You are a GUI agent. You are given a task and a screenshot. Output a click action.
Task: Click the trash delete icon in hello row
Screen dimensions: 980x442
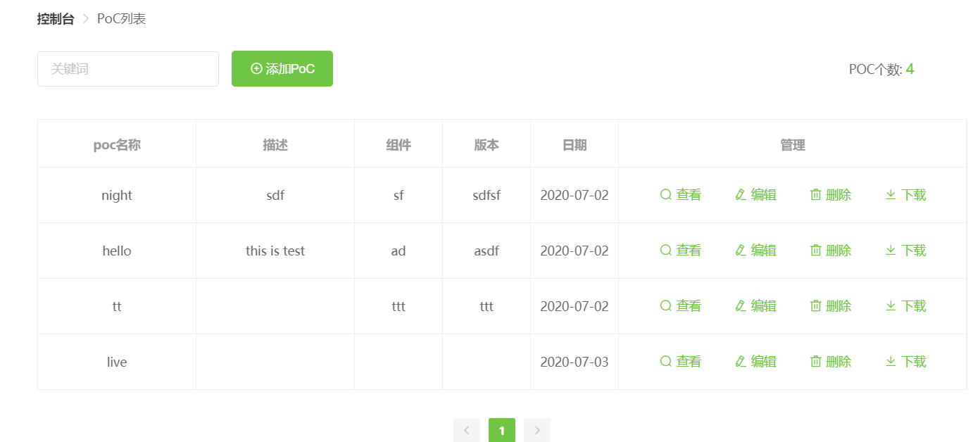point(816,250)
